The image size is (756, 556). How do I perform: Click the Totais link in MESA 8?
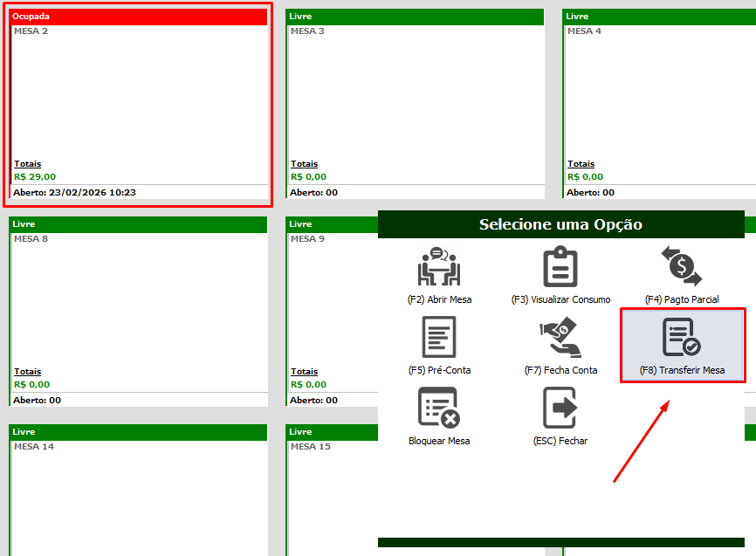(x=27, y=372)
